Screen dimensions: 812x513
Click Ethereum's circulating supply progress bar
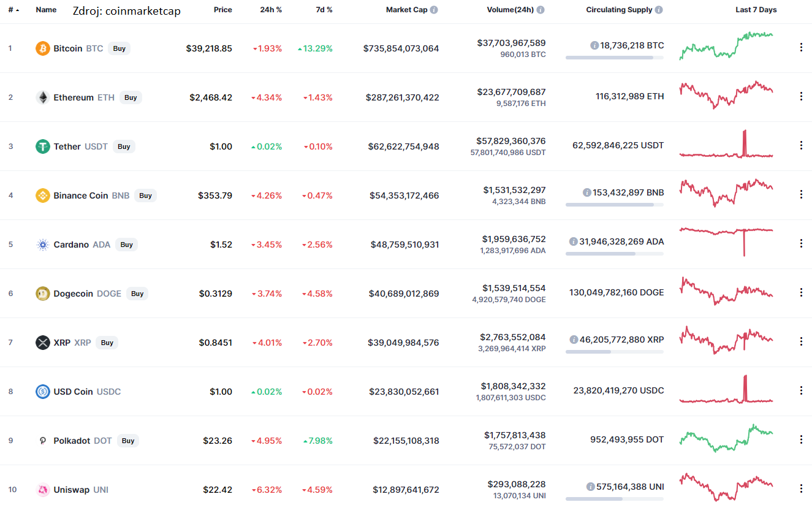(615, 105)
